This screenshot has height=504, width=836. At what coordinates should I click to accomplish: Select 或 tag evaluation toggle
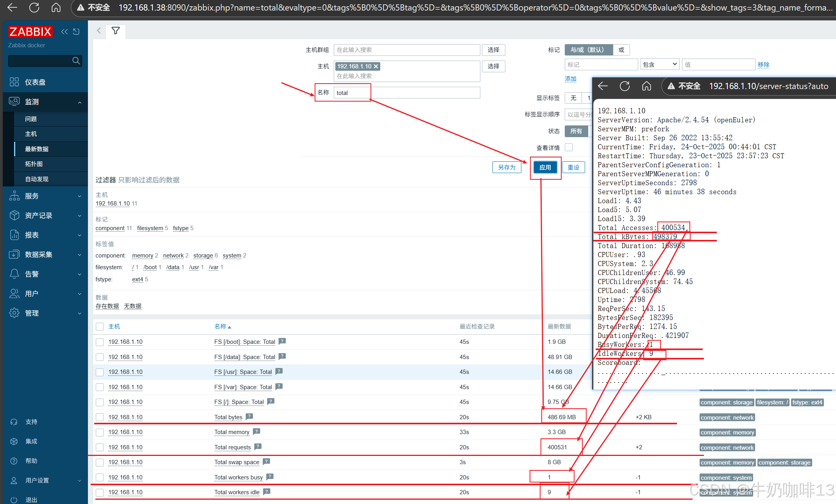(x=621, y=50)
